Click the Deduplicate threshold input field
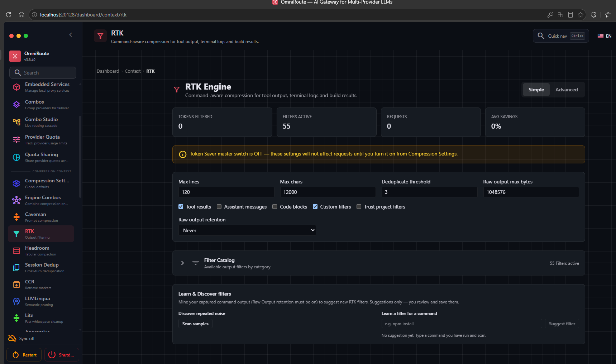Screen dimensions: 616x364 pos(429,192)
